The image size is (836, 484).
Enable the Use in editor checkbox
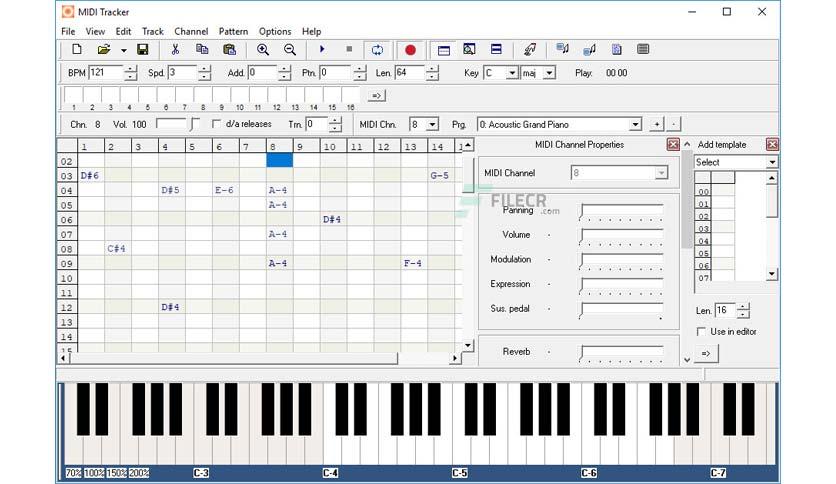click(x=701, y=332)
